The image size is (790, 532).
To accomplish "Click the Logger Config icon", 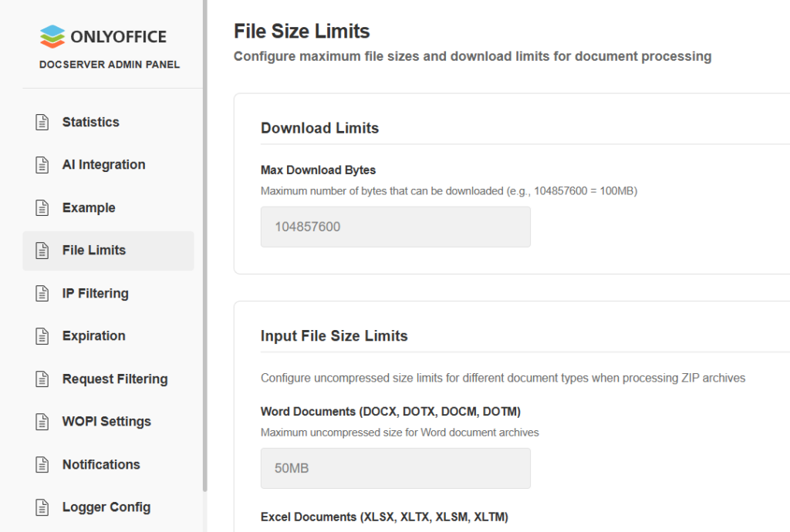I will 42,507.
